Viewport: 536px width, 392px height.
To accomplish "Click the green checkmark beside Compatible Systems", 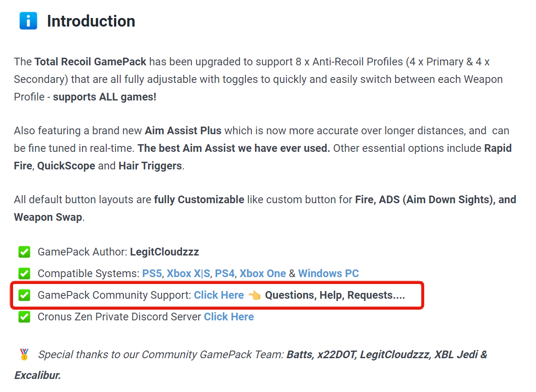I will tap(24, 273).
